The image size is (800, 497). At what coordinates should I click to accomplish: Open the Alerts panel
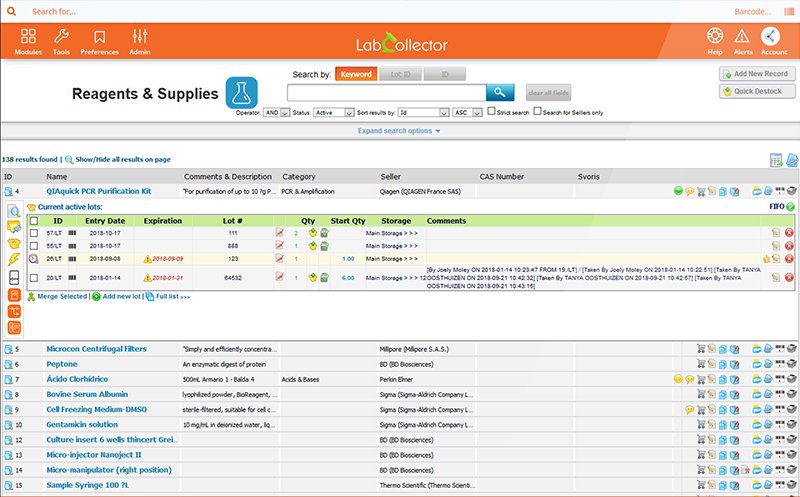click(x=742, y=42)
